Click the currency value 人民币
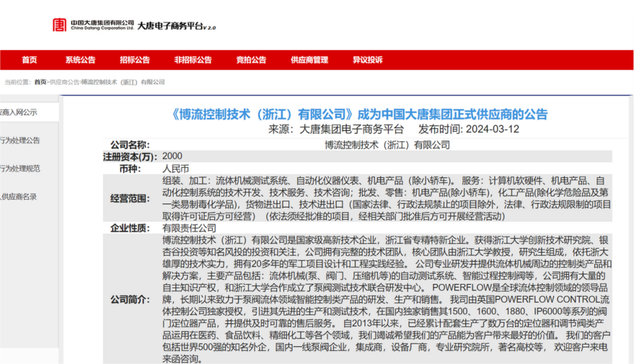This screenshot has width=634, height=364. pos(175,169)
